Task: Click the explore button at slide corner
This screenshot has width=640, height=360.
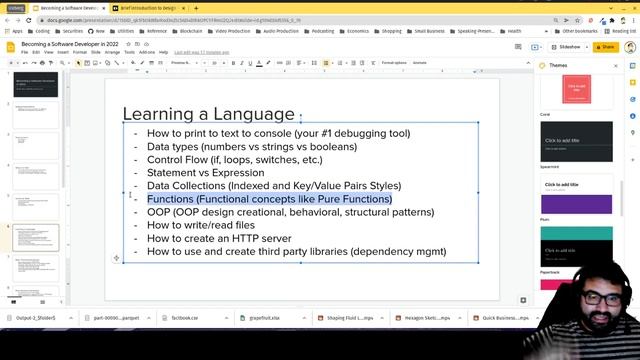Action: (523, 300)
